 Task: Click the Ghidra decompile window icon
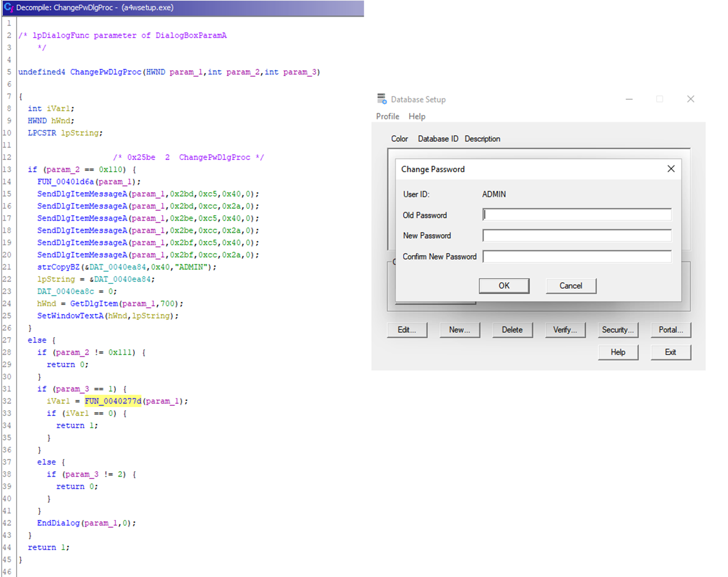pyautogui.click(x=8, y=8)
